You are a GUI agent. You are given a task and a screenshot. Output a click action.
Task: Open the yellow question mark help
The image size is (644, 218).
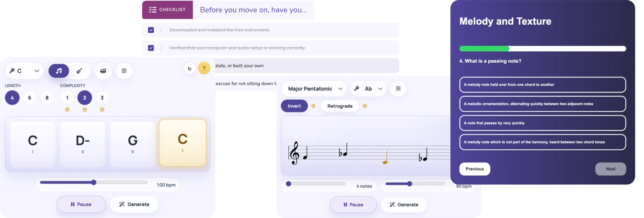tap(204, 68)
